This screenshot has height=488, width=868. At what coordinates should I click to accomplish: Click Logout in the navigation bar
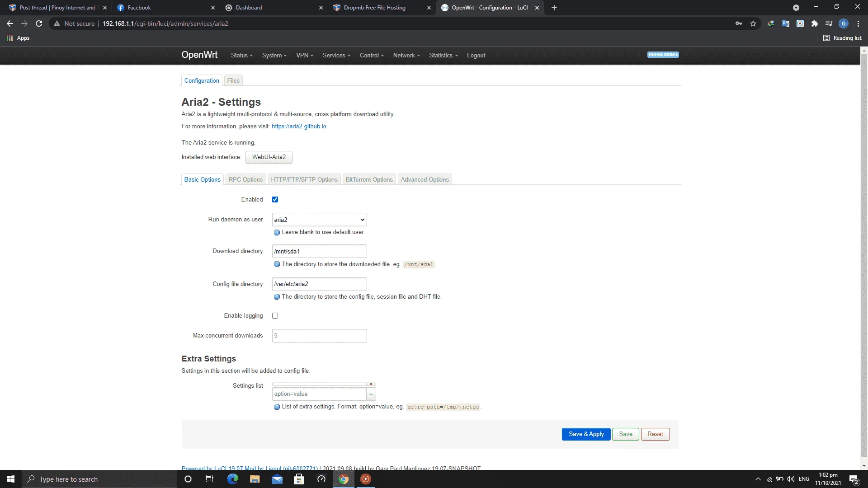476,56
